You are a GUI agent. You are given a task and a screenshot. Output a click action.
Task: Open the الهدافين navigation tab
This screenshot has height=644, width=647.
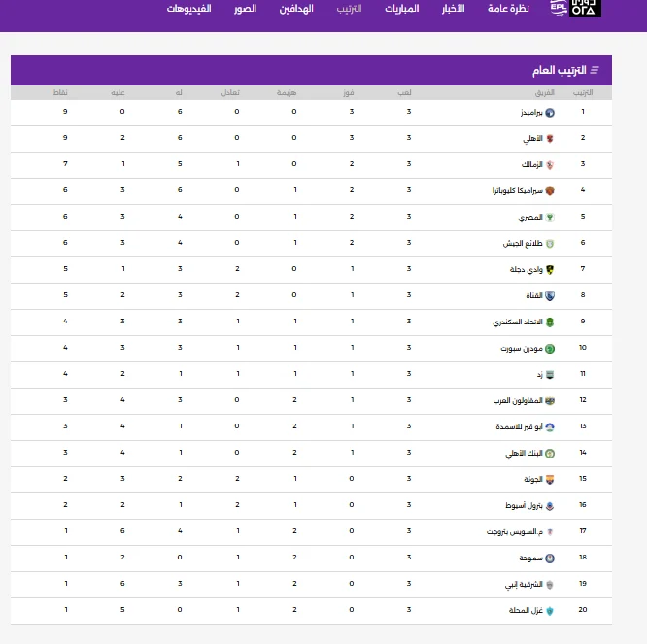(296, 8)
